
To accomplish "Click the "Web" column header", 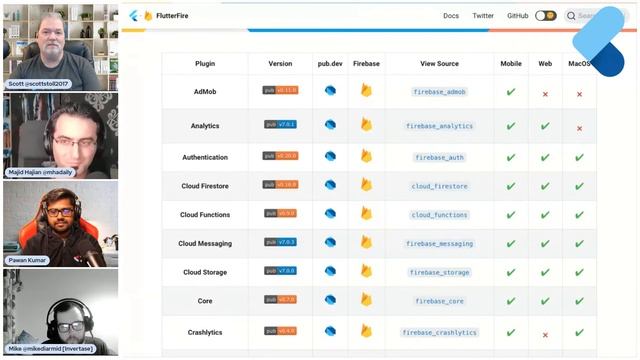I will coord(545,64).
